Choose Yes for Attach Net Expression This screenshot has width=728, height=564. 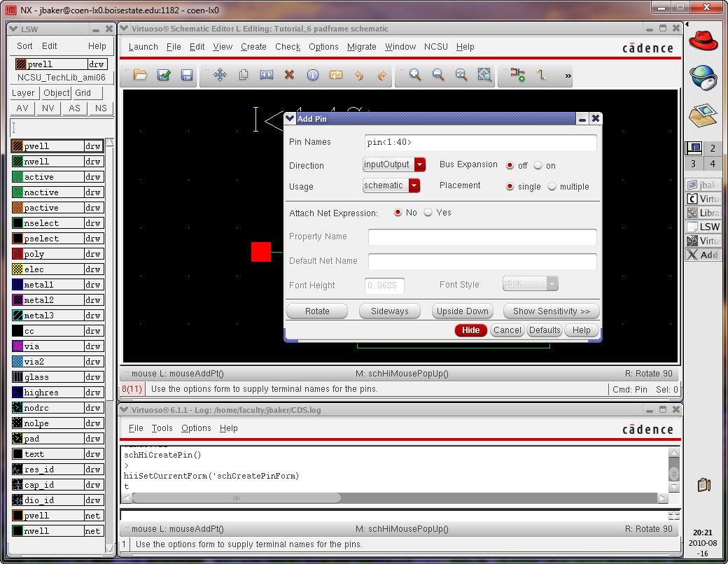tap(428, 213)
